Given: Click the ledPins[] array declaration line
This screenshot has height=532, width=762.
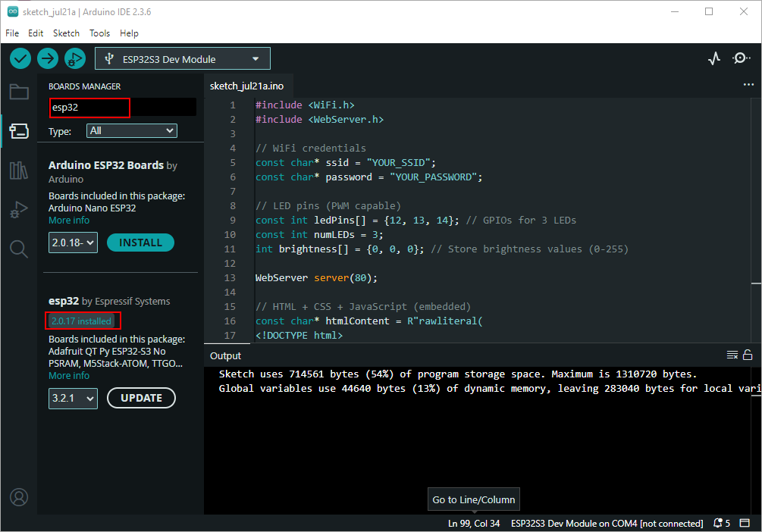Looking at the screenshot, I should click(x=415, y=220).
